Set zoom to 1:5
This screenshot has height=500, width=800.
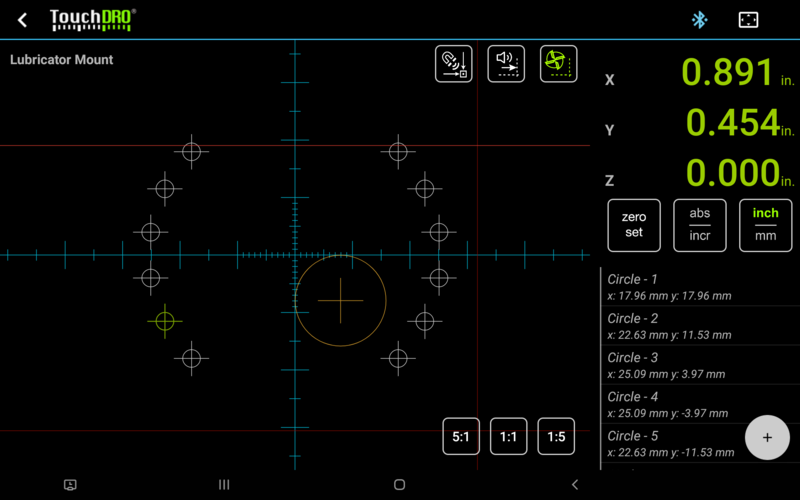coord(556,436)
